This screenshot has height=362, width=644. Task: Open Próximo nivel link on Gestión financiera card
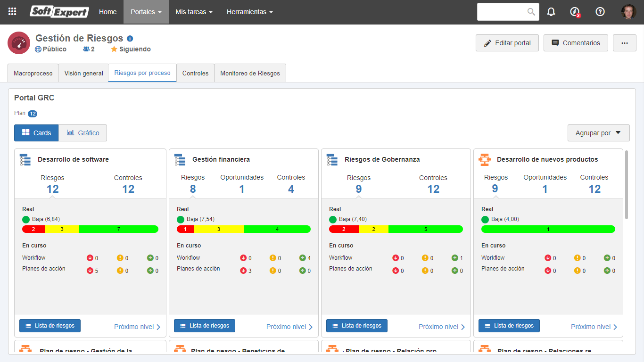pos(289,327)
